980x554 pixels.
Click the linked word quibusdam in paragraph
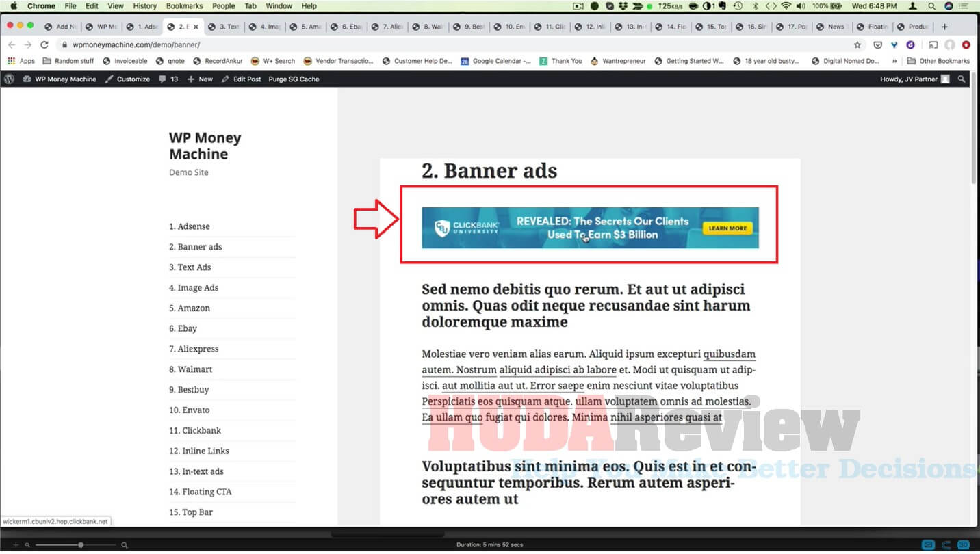(729, 354)
